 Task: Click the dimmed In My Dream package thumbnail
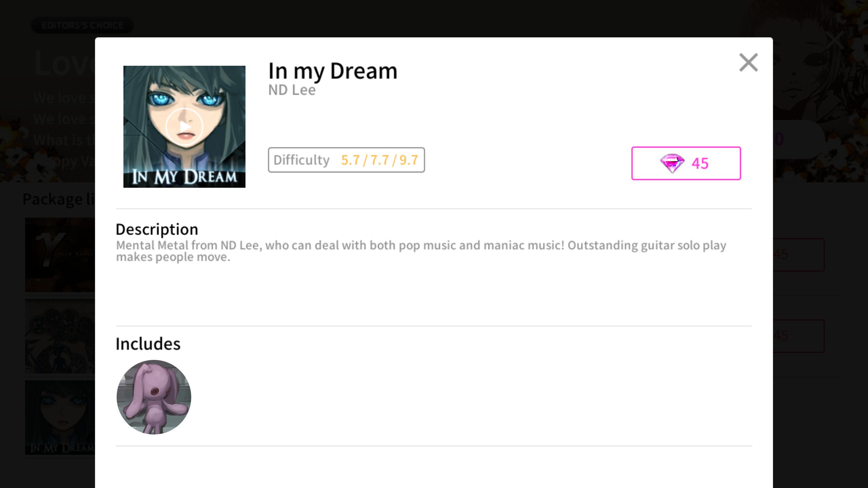(60, 417)
